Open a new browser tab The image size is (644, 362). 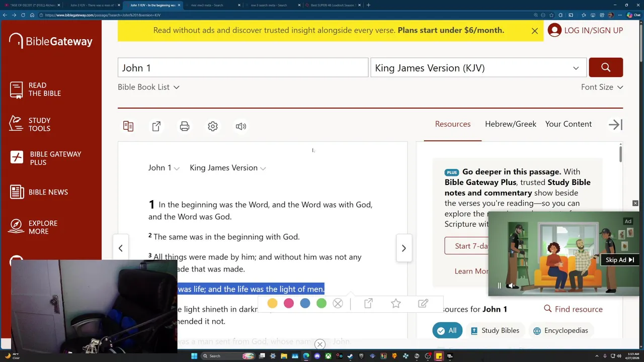click(x=368, y=5)
